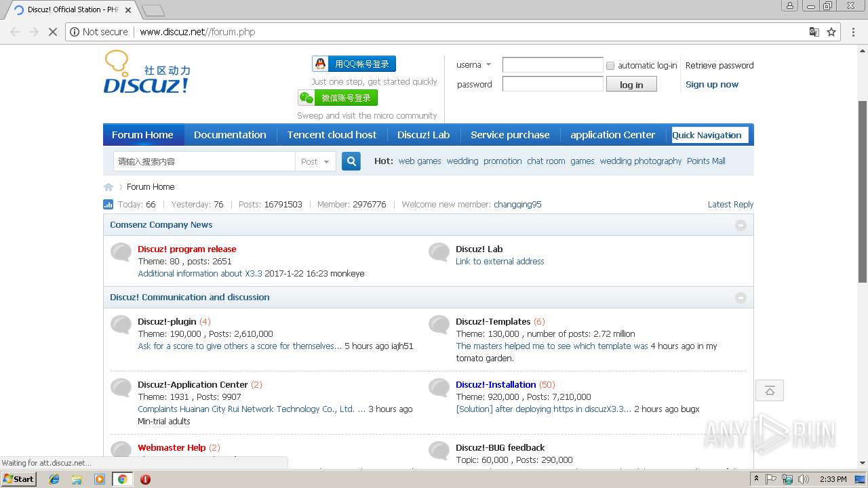Open file explorer from the taskbar
This screenshot has width=868, height=488.
(77, 479)
